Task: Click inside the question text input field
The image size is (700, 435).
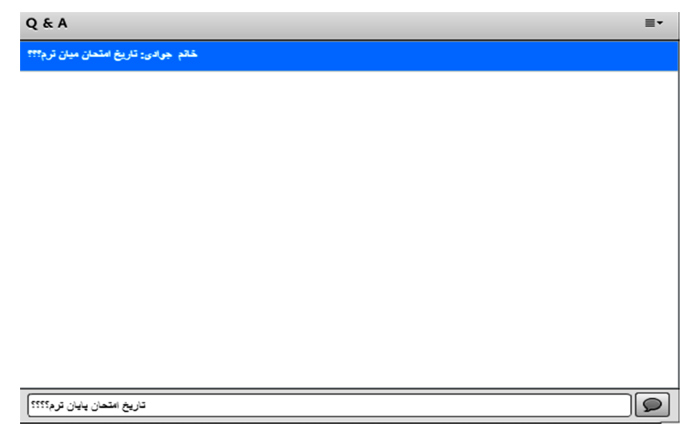Action: click(x=329, y=405)
